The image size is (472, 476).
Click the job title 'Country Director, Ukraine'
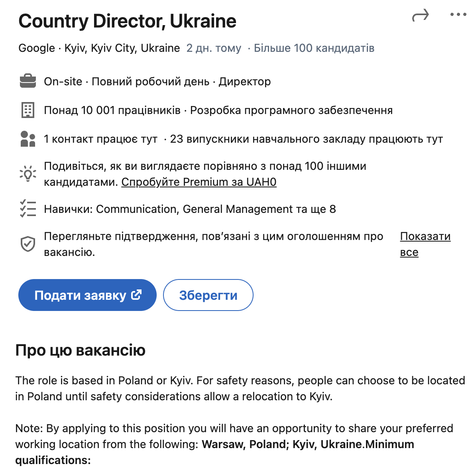click(x=127, y=21)
